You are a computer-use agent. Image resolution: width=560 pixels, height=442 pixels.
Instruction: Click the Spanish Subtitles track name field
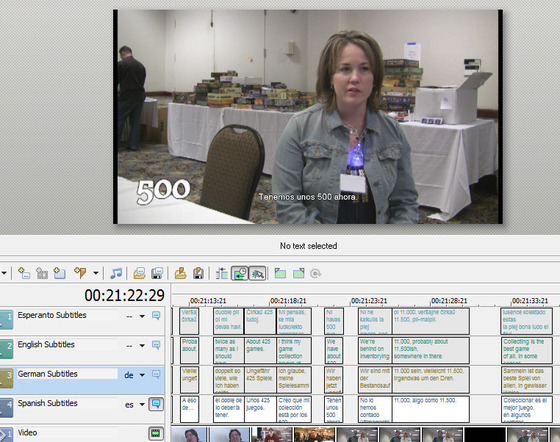pos(67,403)
